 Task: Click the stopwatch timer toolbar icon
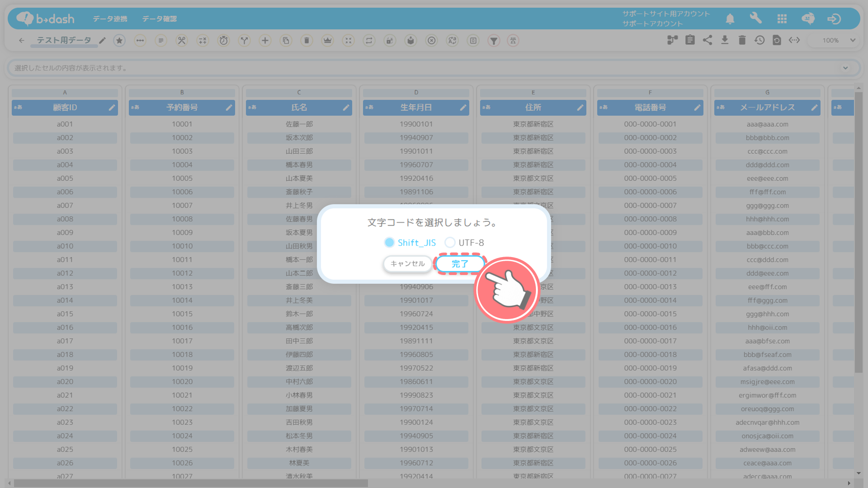point(224,40)
